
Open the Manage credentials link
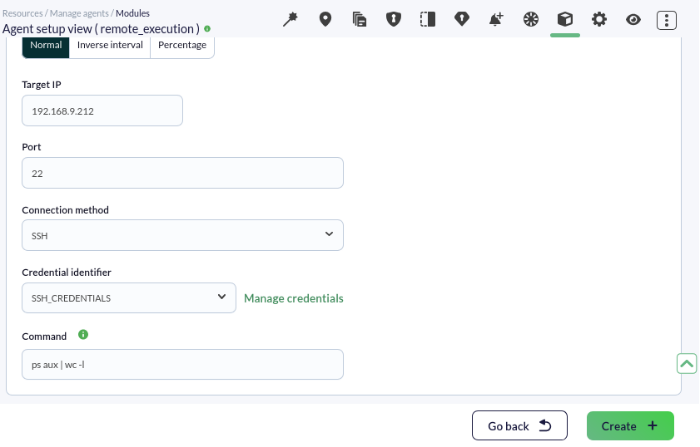pyautogui.click(x=294, y=298)
